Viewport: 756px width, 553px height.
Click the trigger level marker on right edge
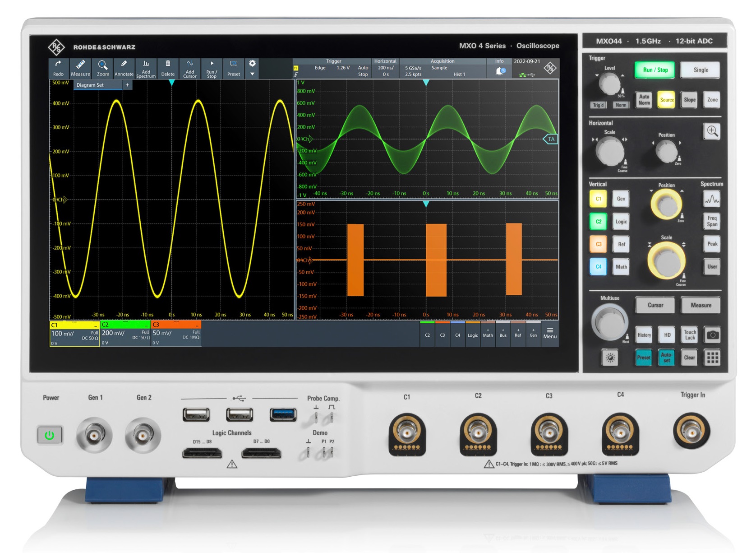click(550, 139)
